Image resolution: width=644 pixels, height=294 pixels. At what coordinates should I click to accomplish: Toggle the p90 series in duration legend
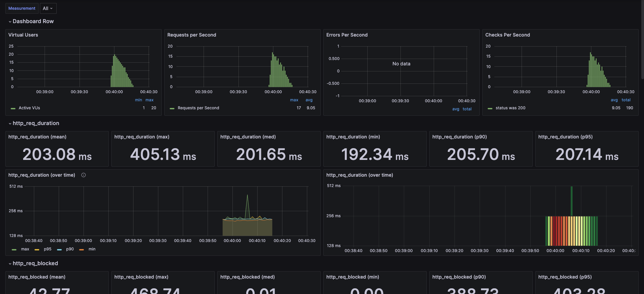coord(70,249)
